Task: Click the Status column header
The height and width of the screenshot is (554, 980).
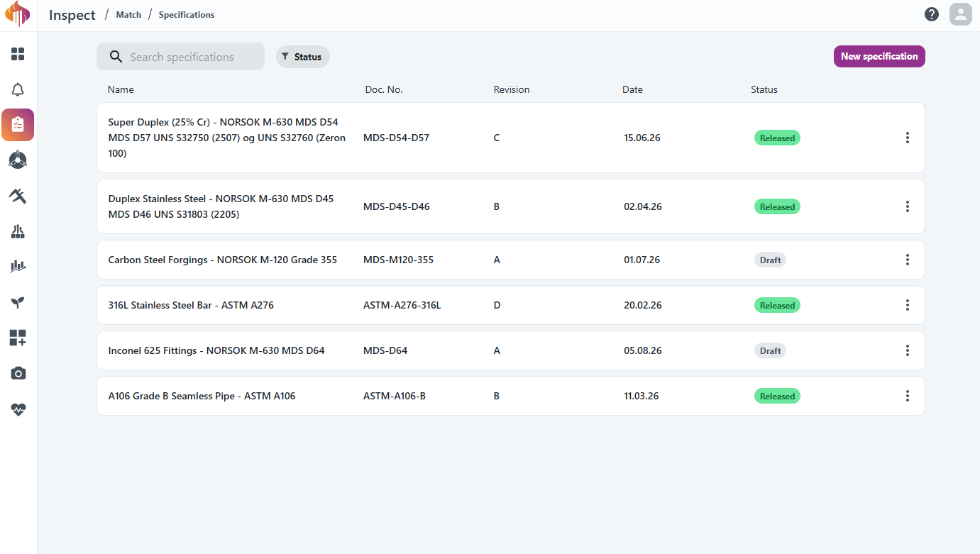Action: (764, 89)
